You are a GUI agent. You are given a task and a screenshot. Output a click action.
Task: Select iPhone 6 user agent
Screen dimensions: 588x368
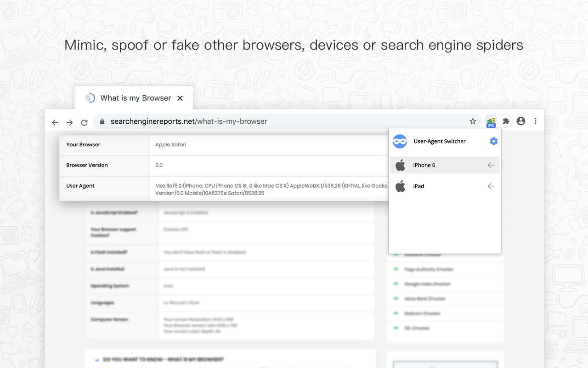coord(424,165)
